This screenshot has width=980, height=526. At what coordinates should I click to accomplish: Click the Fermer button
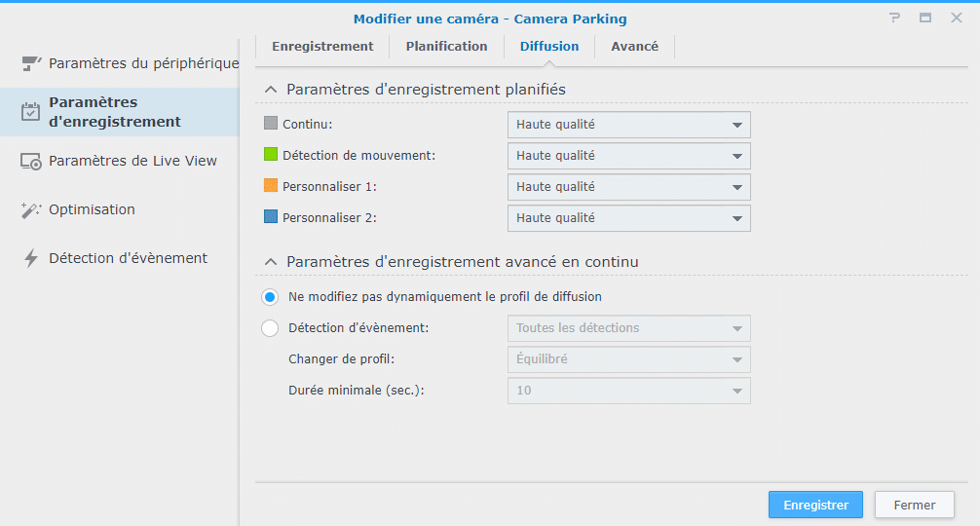click(915, 505)
